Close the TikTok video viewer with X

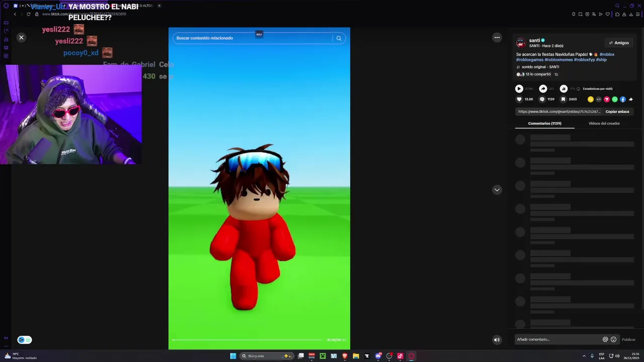[x=21, y=37]
